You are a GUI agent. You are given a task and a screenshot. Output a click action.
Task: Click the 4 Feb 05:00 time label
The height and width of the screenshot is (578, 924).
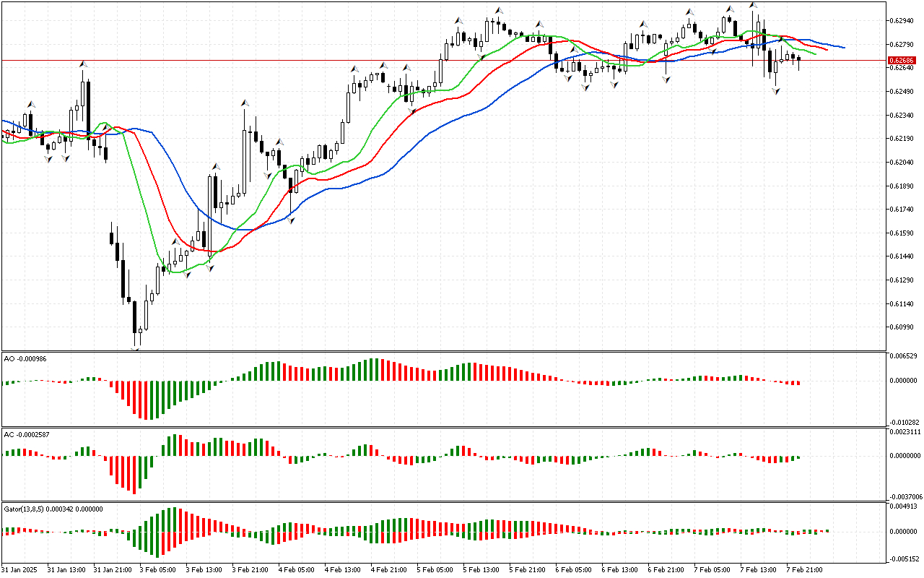296,569
